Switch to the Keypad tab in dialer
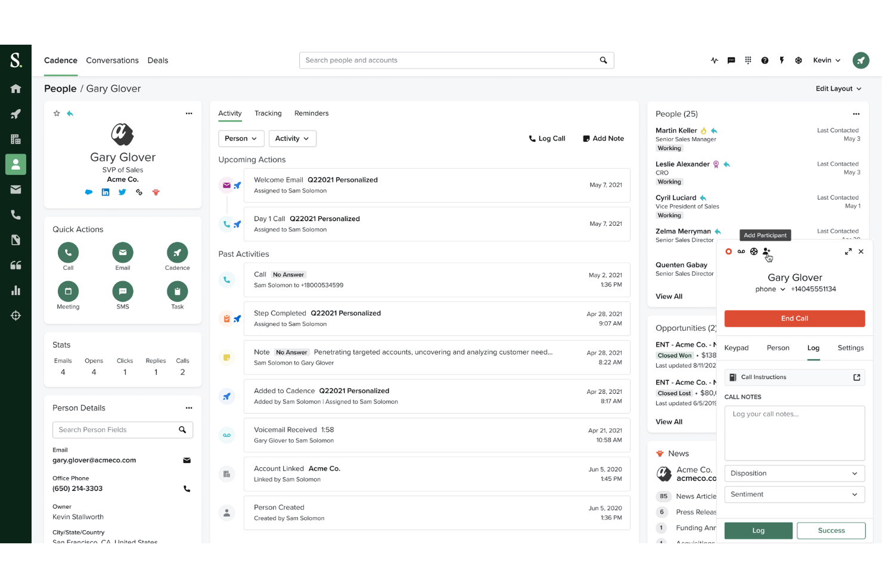 pos(736,348)
